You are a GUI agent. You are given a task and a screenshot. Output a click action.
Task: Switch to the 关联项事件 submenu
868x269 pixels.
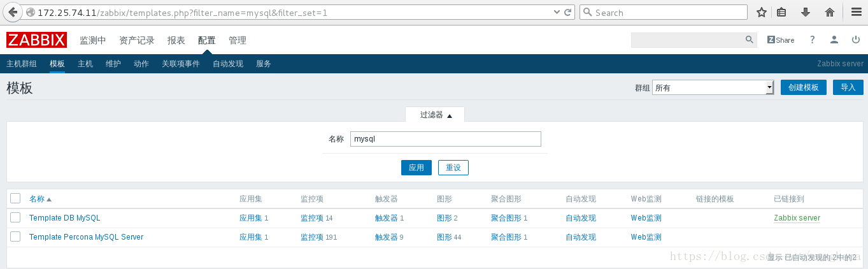tap(181, 64)
